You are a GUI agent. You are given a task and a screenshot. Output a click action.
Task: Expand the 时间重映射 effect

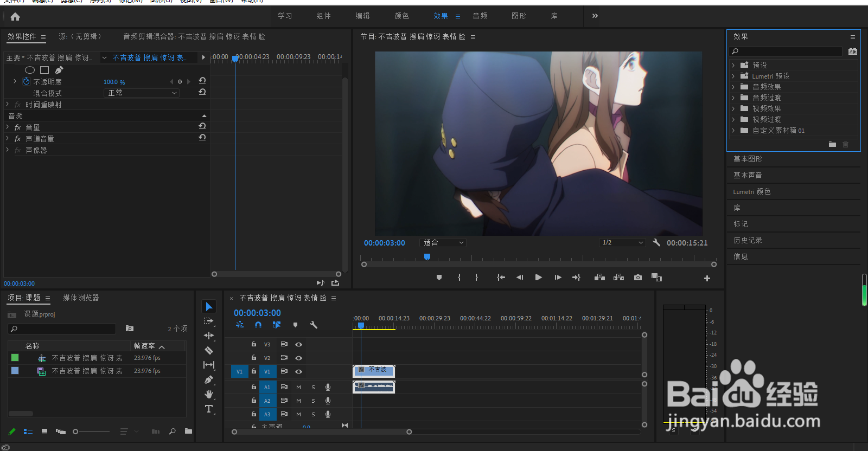(8, 104)
